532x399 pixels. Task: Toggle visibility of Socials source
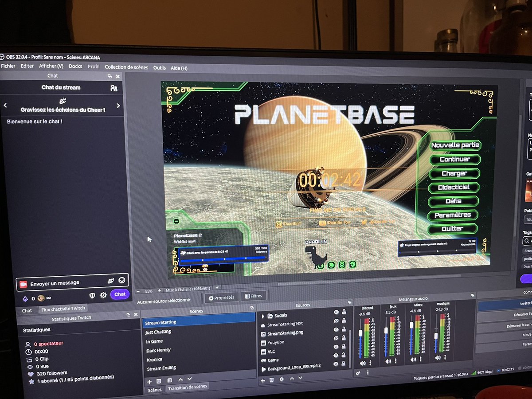pos(336,312)
